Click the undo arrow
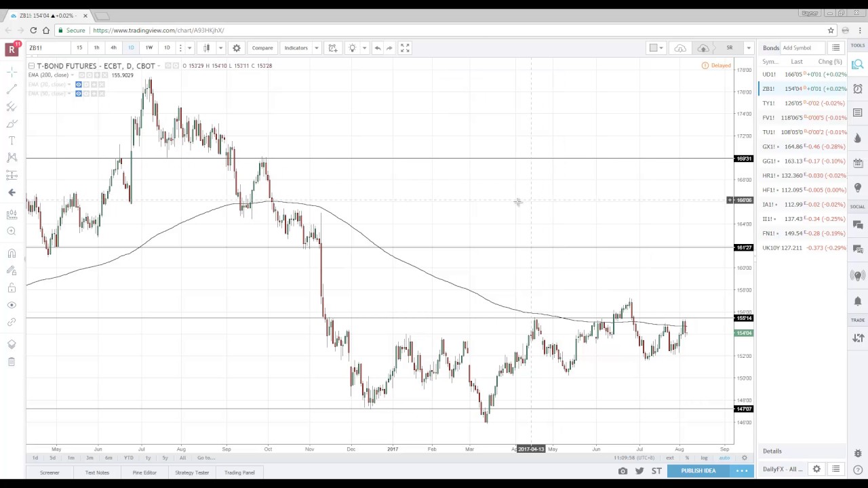 tap(377, 48)
